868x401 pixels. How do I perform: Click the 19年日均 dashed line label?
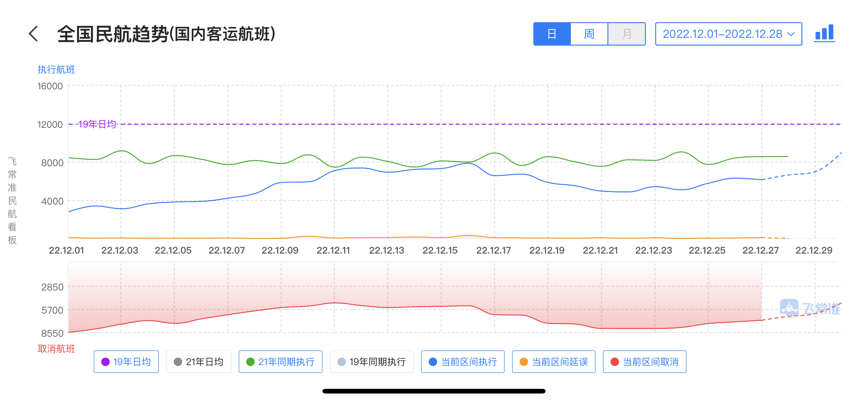(97, 124)
